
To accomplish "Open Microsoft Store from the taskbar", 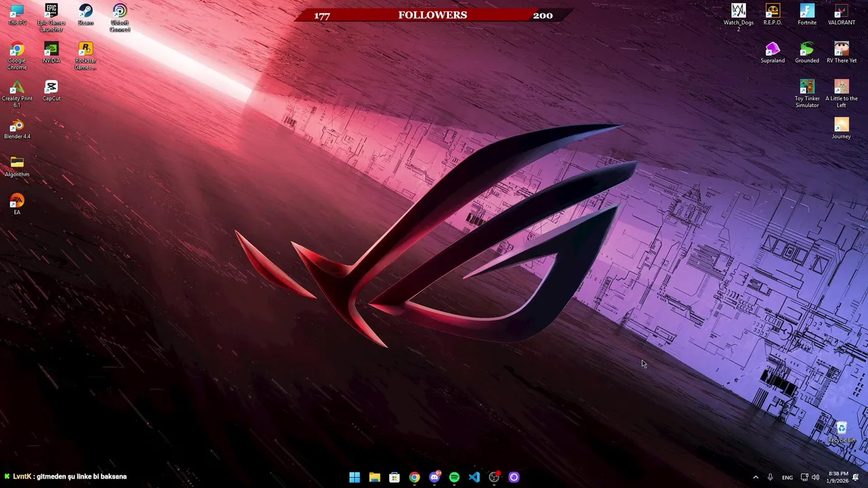I will (x=394, y=477).
